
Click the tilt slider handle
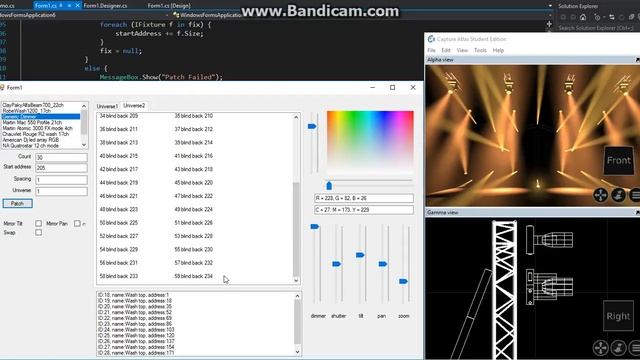[360, 255]
